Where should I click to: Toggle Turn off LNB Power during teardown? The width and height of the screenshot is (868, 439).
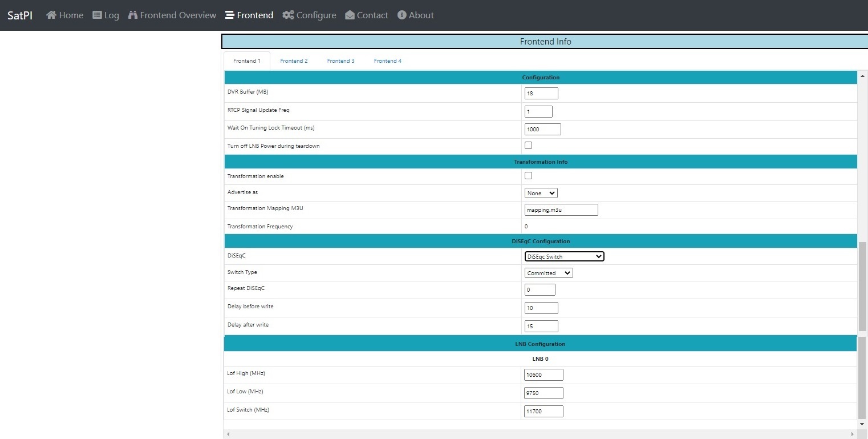(528, 145)
